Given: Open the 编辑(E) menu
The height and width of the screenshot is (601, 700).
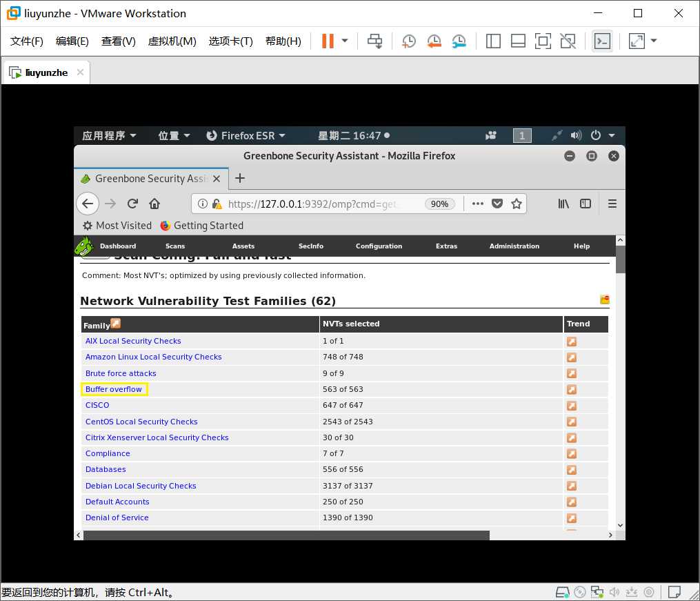Looking at the screenshot, I should tap(72, 41).
